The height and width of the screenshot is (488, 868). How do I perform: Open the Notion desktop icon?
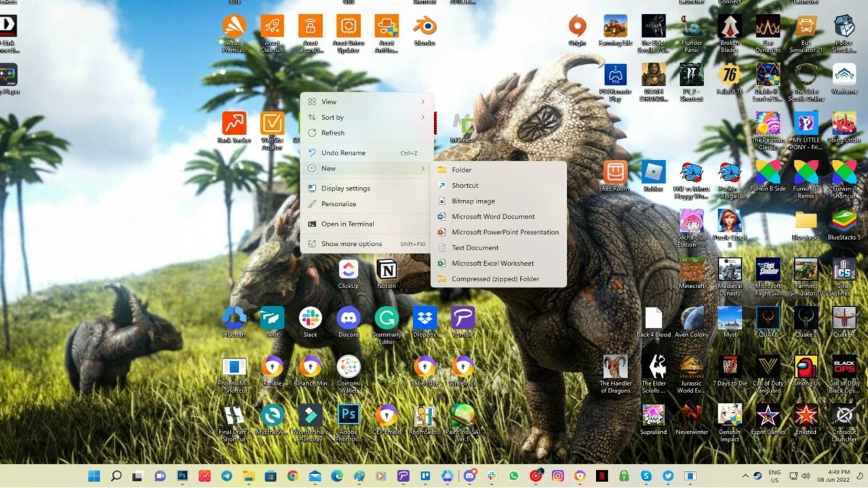387,270
